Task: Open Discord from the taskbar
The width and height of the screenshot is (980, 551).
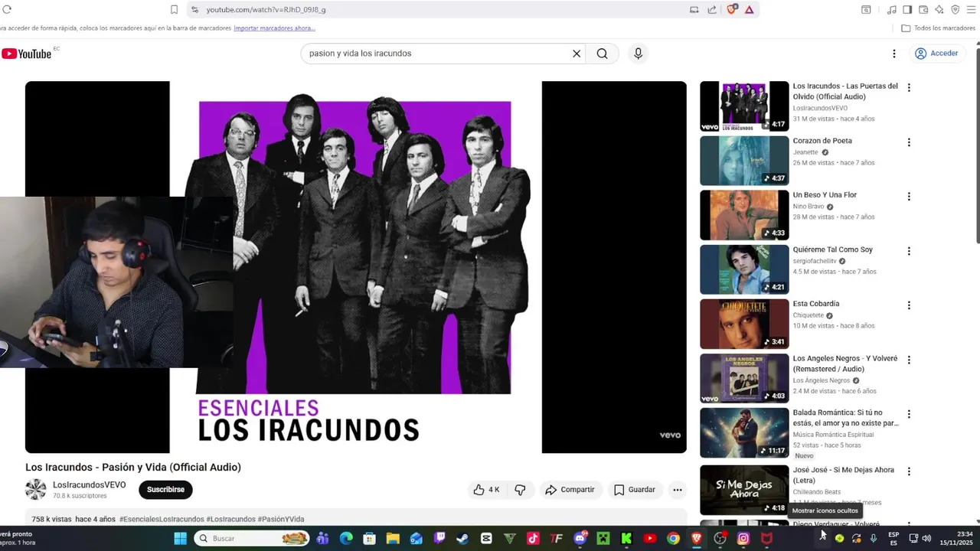Action: pyautogui.click(x=580, y=539)
